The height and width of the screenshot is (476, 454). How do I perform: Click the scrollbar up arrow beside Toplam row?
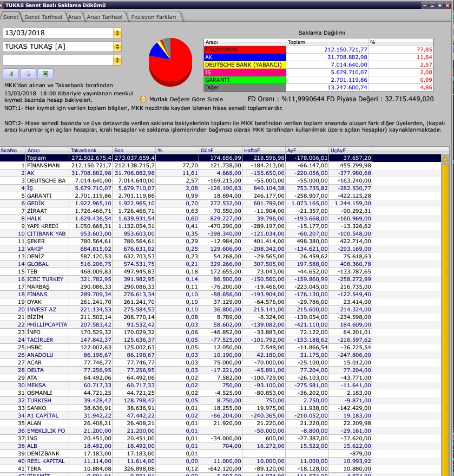coord(445,159)
